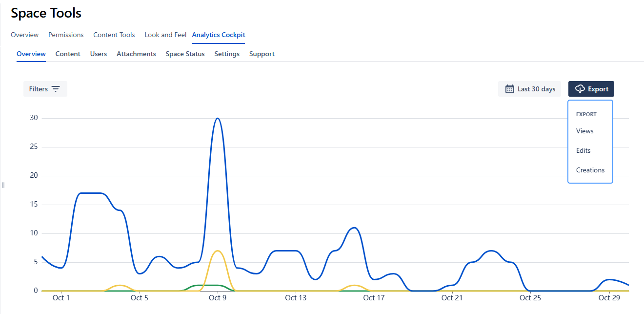Screen dimensions: 644x314
Task: Switch to the Users sub-tab
Action: (x=99, y=54)
